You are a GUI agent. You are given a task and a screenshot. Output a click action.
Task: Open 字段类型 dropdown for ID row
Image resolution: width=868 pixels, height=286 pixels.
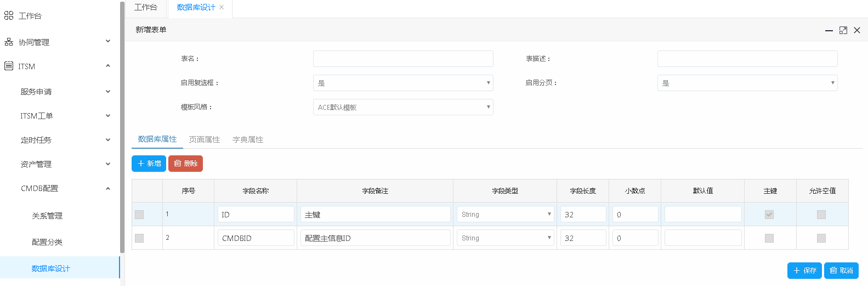(x=505, y=215)
